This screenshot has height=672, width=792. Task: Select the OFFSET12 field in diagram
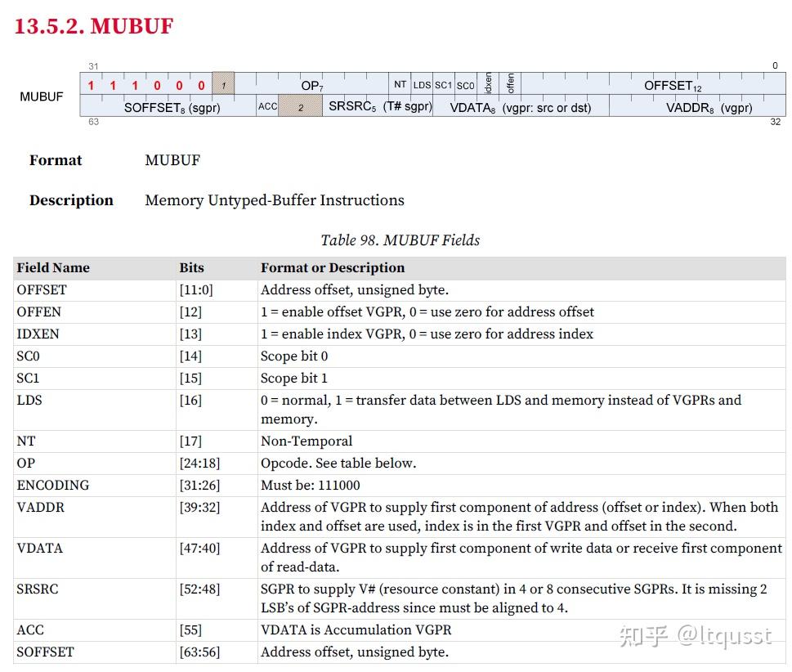pos(653,84)
